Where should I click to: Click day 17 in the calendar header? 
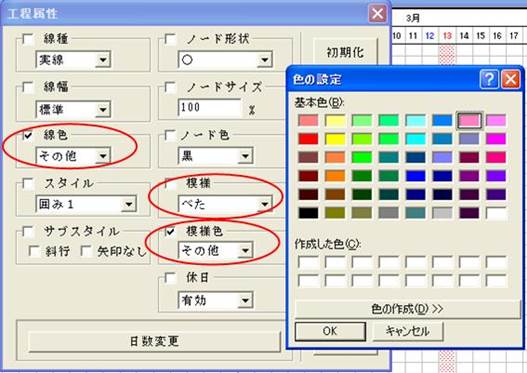(514, 36)
